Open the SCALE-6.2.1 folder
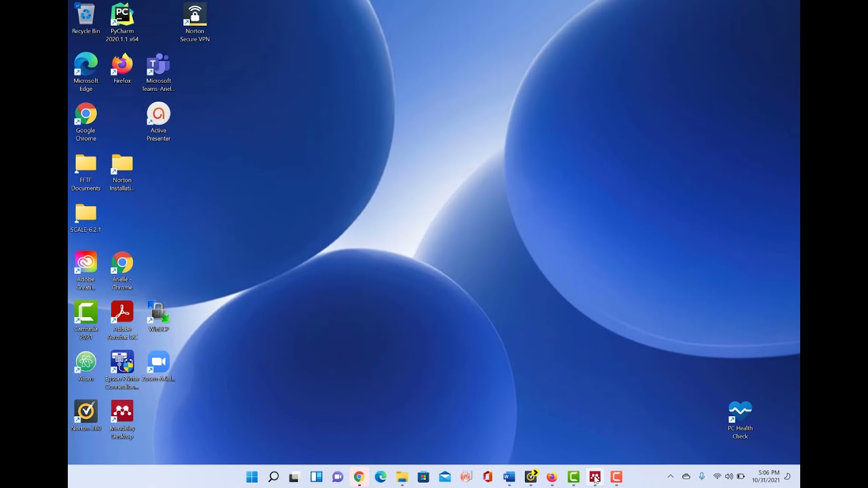This screenshot has height=488, width=868. coord(85,213)
